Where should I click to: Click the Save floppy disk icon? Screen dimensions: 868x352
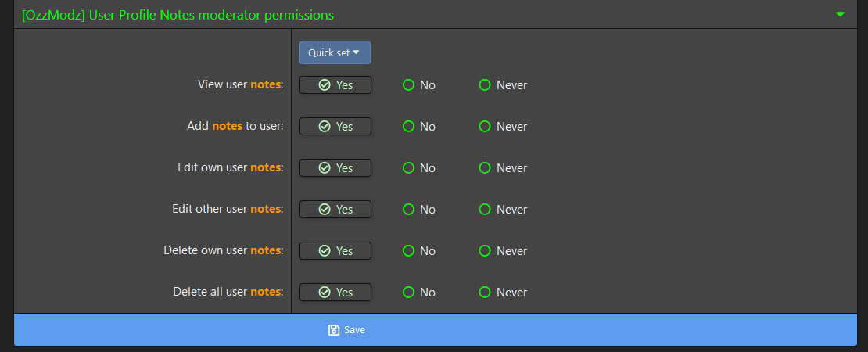334,330
